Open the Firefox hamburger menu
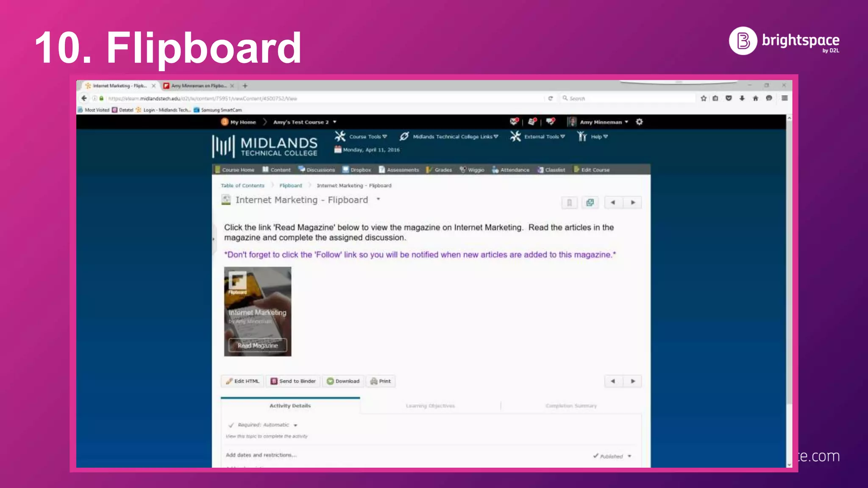 click(785, 98)
